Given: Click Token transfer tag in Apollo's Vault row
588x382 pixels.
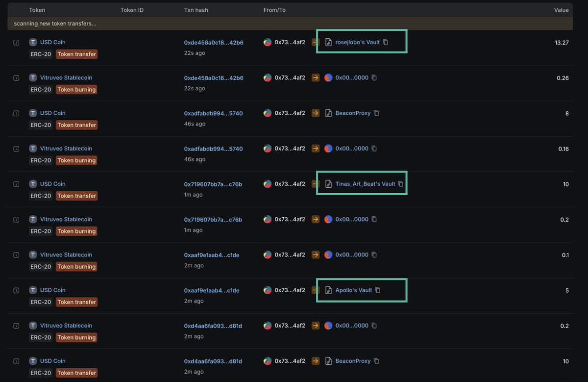Looking at the screenshot, I should 76,302.
